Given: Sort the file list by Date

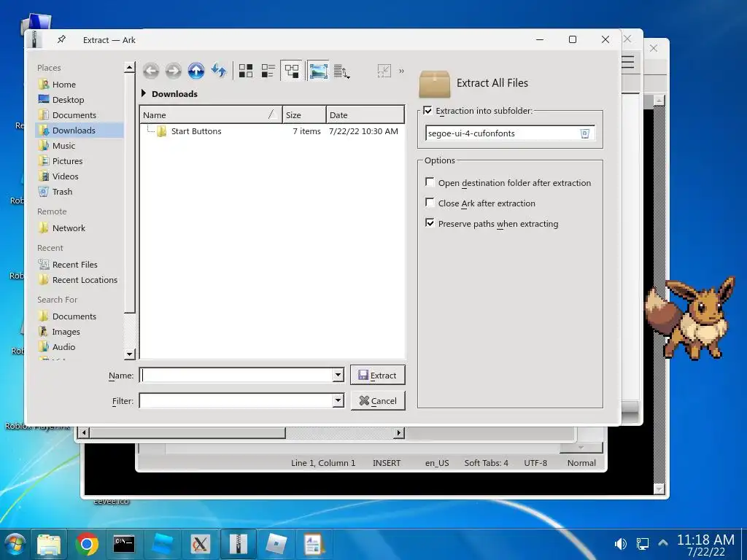Looking at the screenshot, I should (365, 114).
